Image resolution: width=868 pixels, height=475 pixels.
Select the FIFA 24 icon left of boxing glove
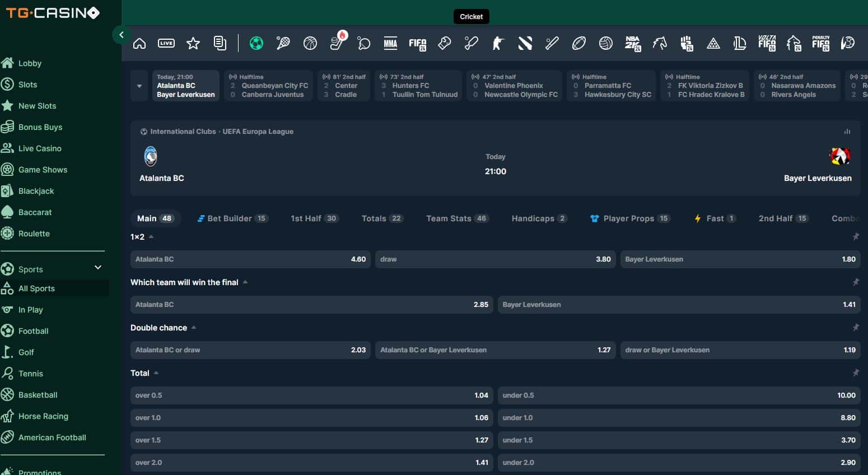click(x=418, y=43)
